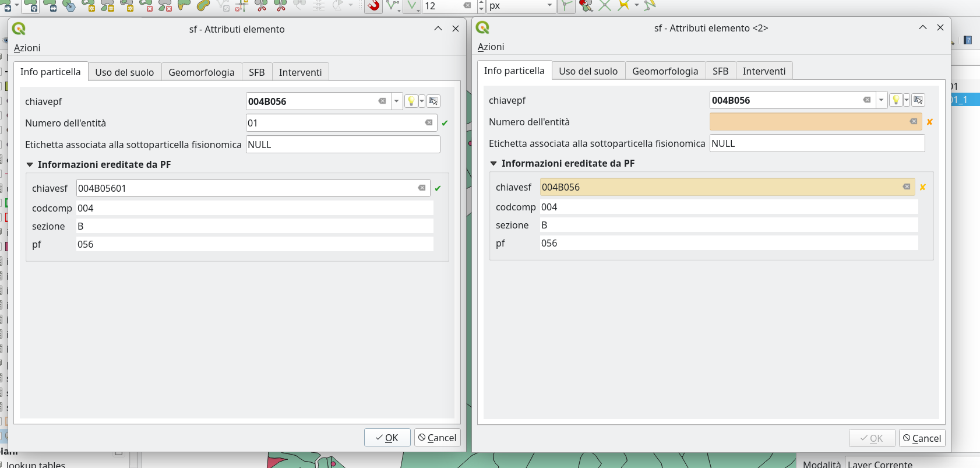
Task: Switch to SFB tab in first dialog
Action: coord(257,72)
